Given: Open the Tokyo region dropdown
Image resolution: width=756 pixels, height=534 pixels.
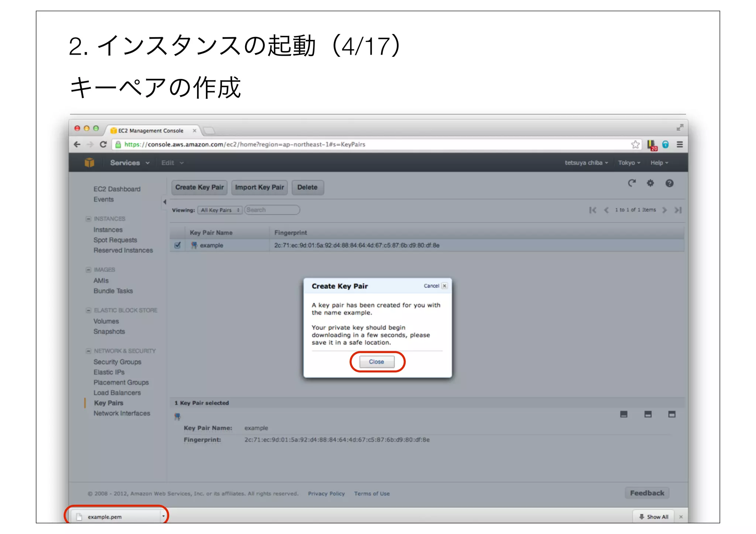Looking at the screenshot, I should point(629,163).
